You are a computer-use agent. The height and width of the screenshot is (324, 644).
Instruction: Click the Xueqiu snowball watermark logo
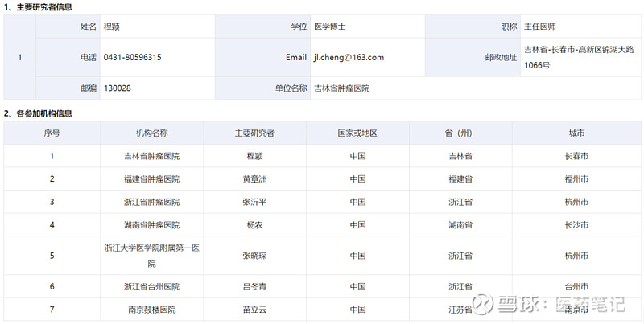pyautogui.click(x=484, y=305)
